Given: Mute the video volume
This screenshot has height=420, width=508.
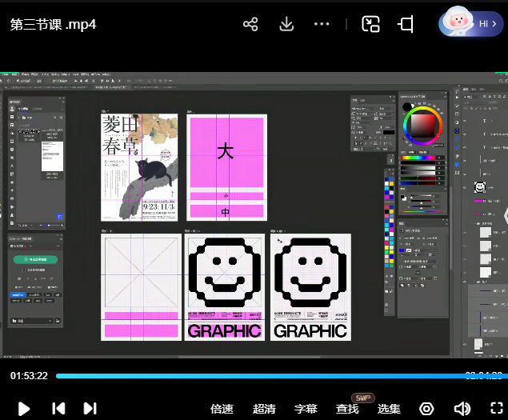Looking at the screenshot, I should (x=462, y=408).
